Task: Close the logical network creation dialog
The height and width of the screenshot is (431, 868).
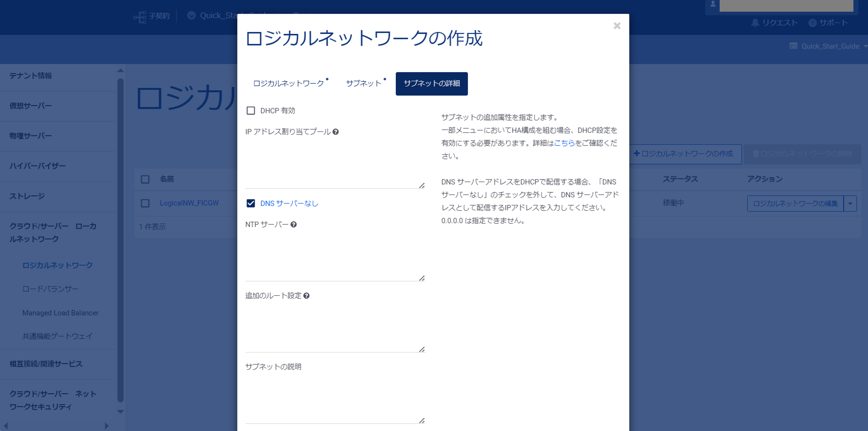Action: pos(617,26)
